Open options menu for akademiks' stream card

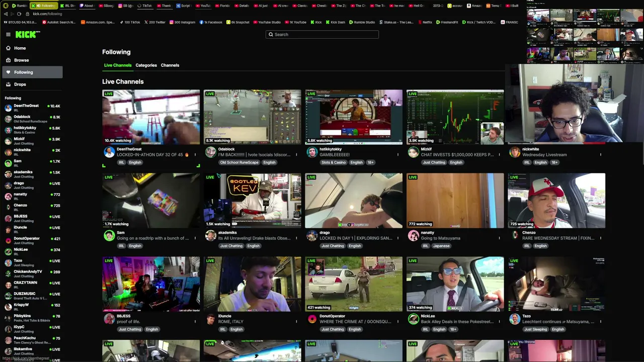tap(296, 238)
